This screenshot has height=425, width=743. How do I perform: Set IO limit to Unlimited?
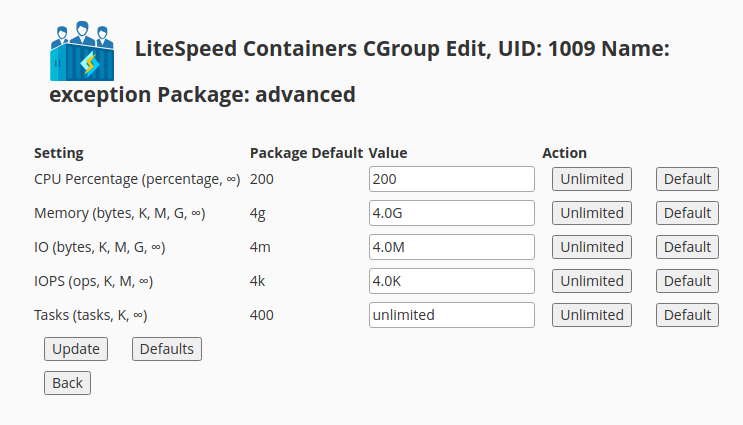click(591, 247)
